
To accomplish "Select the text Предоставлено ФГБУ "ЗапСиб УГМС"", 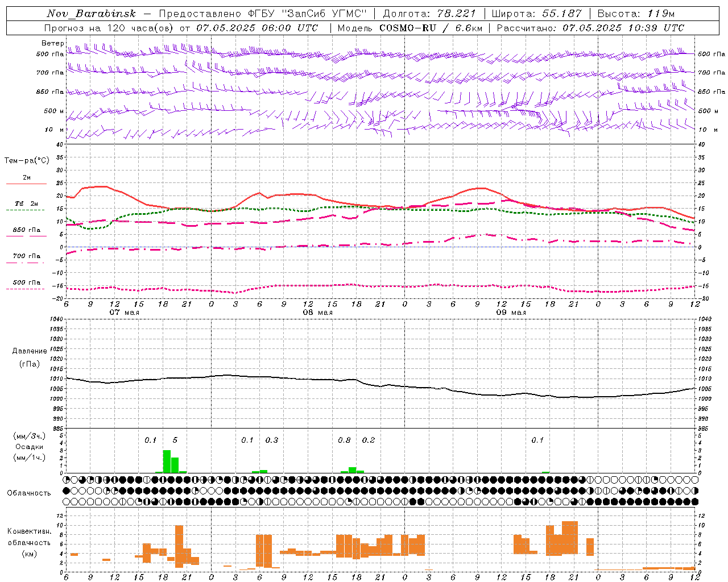I will [263, 14].
